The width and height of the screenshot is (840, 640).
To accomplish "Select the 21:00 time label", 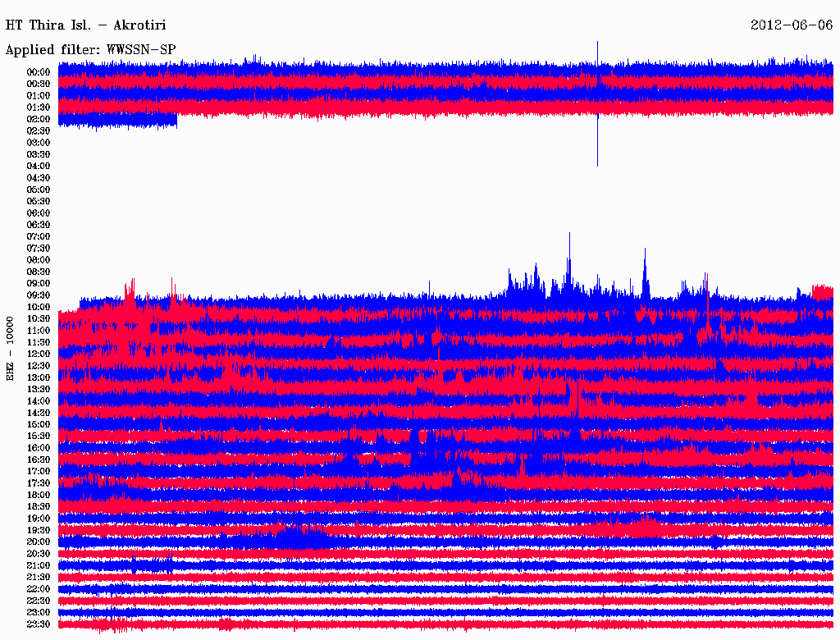I will tap(39, 565).
